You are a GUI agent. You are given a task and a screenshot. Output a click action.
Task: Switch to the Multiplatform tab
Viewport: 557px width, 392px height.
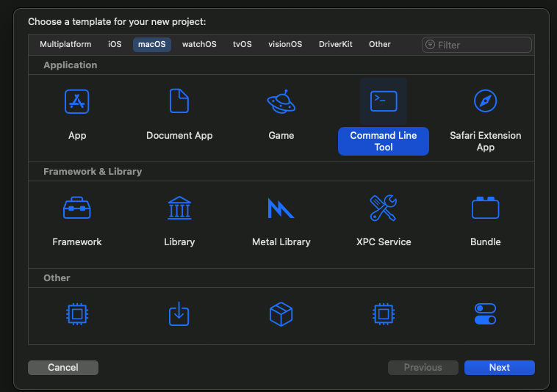tap(65, 44)
